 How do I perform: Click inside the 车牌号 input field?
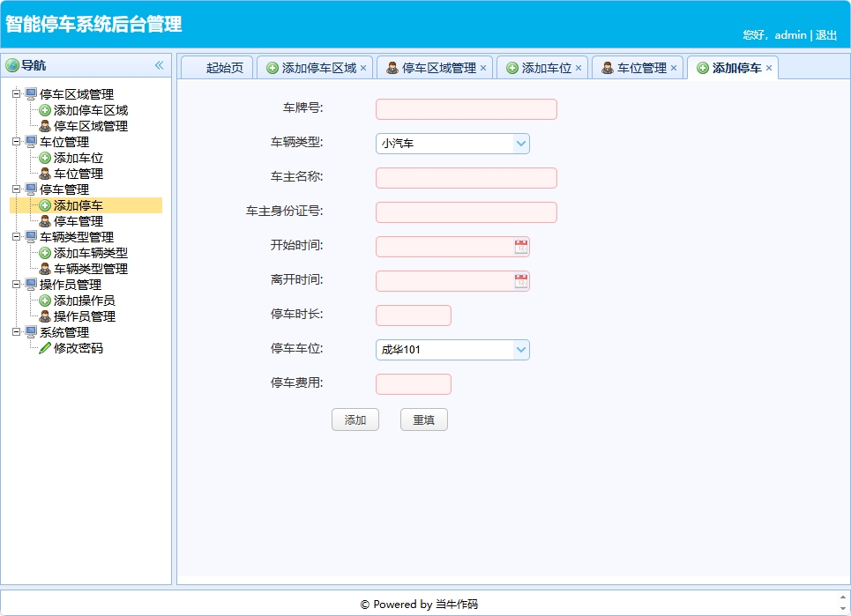tap(466, 108)
